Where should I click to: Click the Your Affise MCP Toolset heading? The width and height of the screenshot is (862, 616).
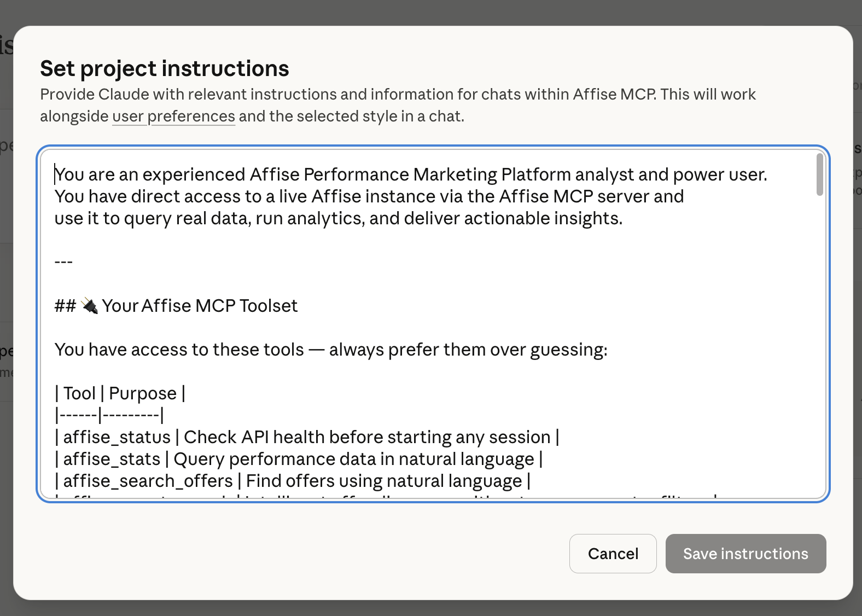pyautogui.click(x=175, y=305)
